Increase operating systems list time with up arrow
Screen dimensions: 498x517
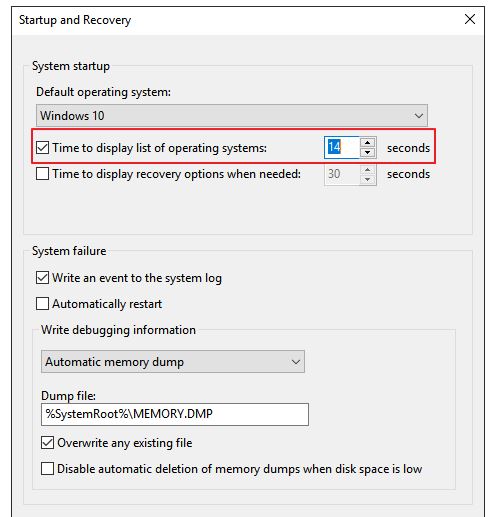367,143
